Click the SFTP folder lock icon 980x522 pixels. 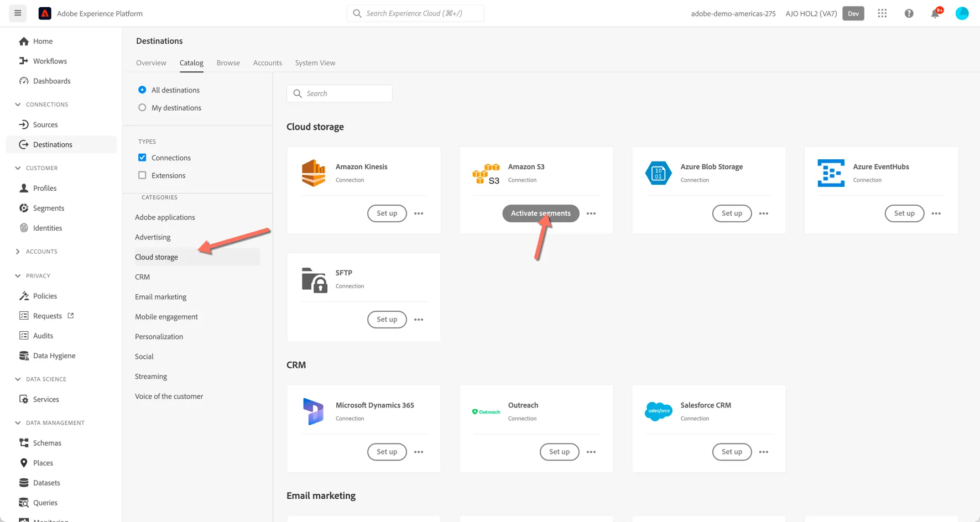tap(314, 280)
